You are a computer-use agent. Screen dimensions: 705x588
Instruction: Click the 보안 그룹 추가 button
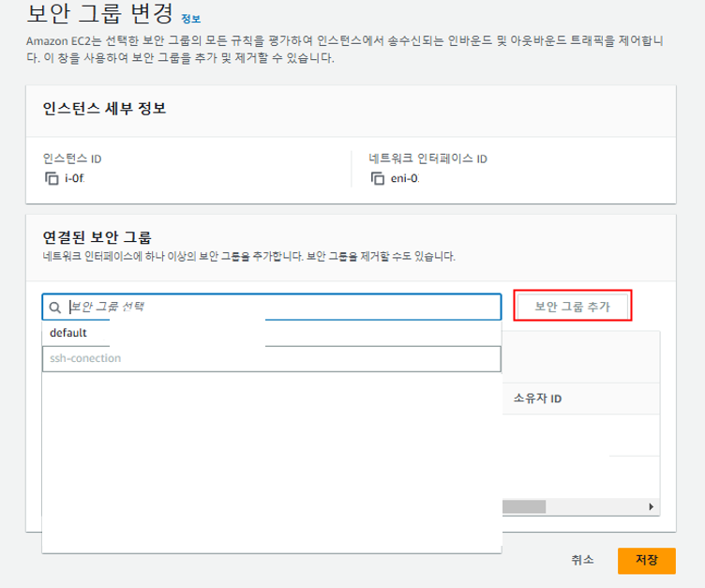[x=573, y=307]
